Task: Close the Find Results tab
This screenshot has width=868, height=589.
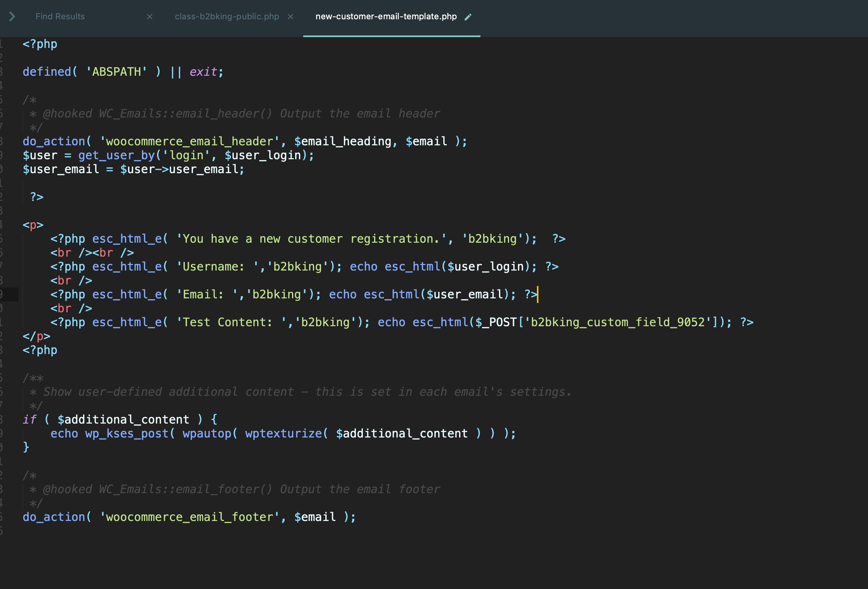Action: [x=150, y=17]
